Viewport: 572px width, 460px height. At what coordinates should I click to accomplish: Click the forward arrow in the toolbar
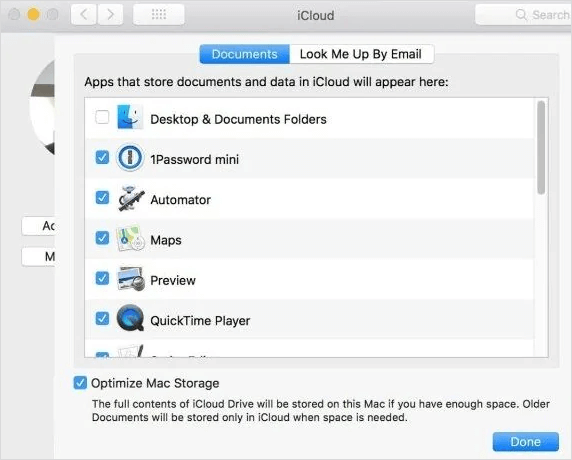point(110,15)
